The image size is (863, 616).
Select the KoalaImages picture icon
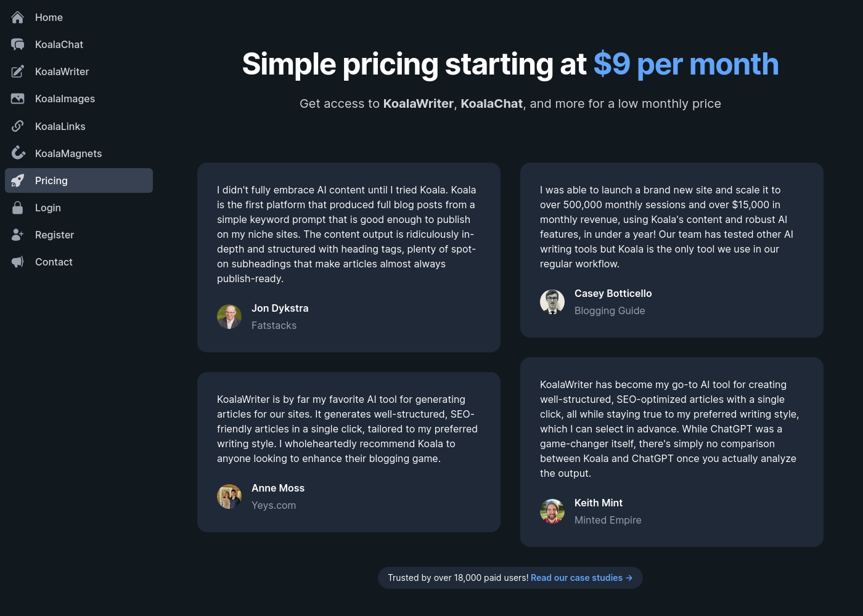[x=18, y=99]
